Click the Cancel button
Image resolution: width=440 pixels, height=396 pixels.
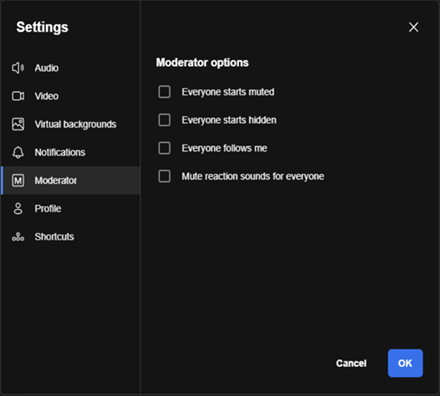pos(351,363)
